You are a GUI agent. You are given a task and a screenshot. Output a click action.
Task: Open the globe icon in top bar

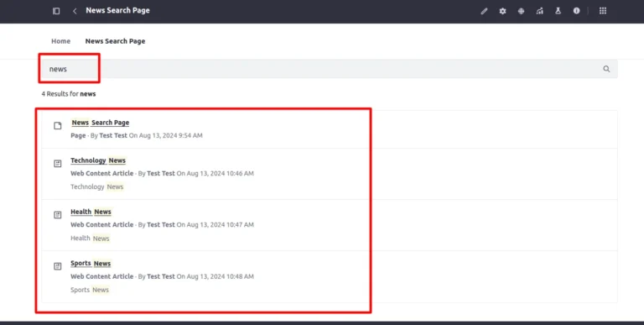click(522, 11)
